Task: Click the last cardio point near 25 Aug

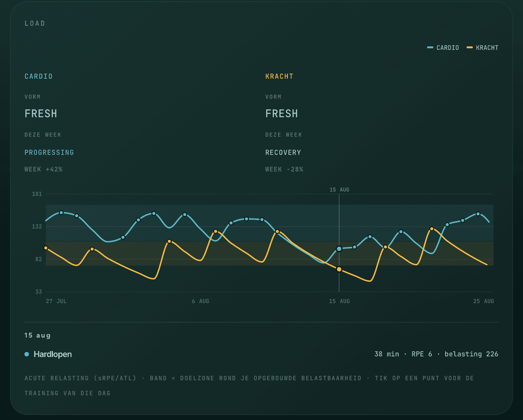Action: [x=478, y=214]
